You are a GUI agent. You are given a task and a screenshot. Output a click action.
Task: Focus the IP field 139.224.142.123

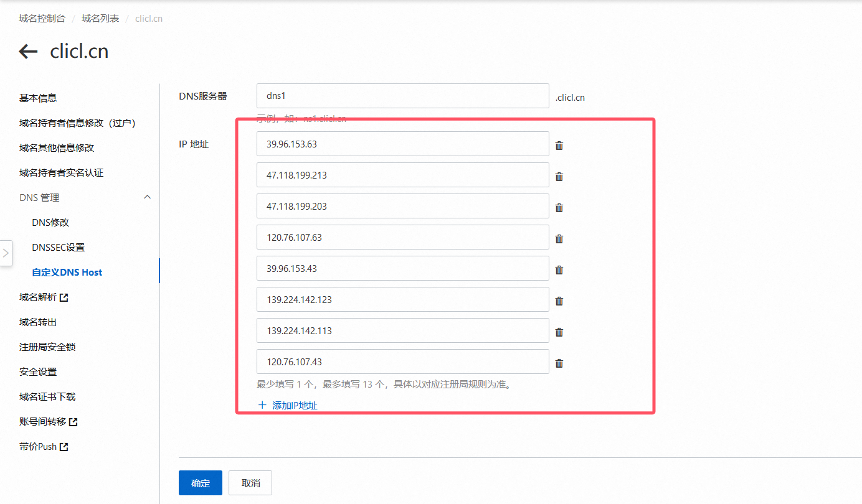pyautogui.click(x=403, y=299)
